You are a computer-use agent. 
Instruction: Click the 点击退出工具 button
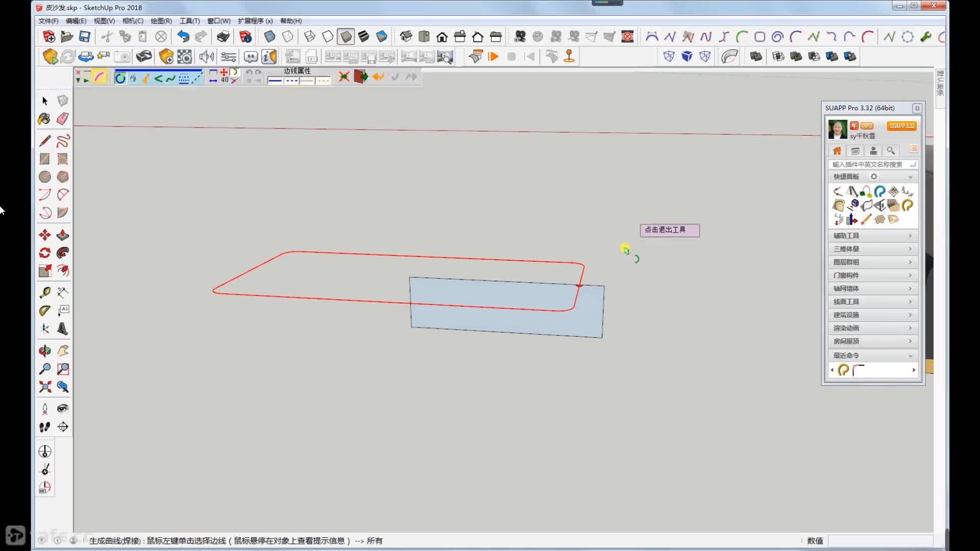point(670,230)
